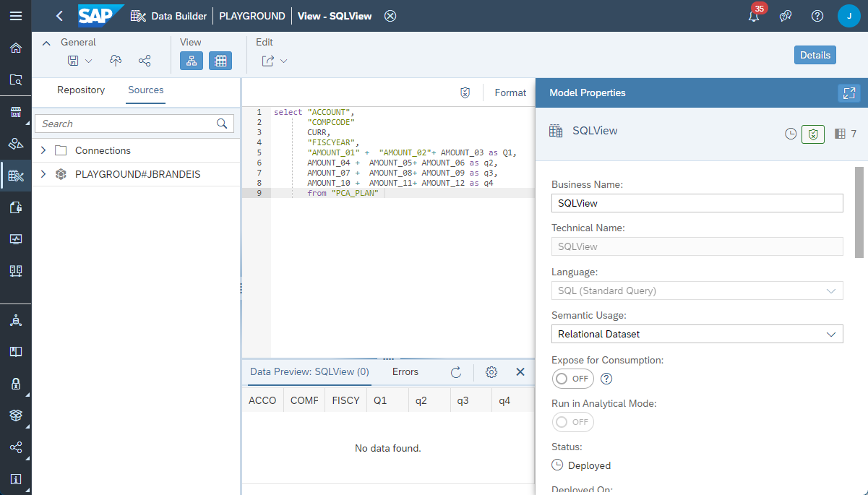Image resolution: width=868 pixels, height=495 pixels.
Task: Expand the Connections folder
Action: coord(43,150)
